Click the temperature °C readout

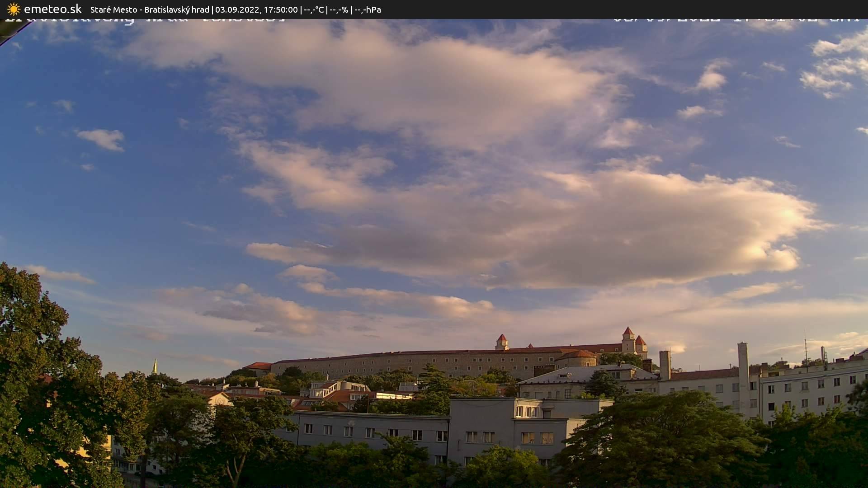pos(314,9)
